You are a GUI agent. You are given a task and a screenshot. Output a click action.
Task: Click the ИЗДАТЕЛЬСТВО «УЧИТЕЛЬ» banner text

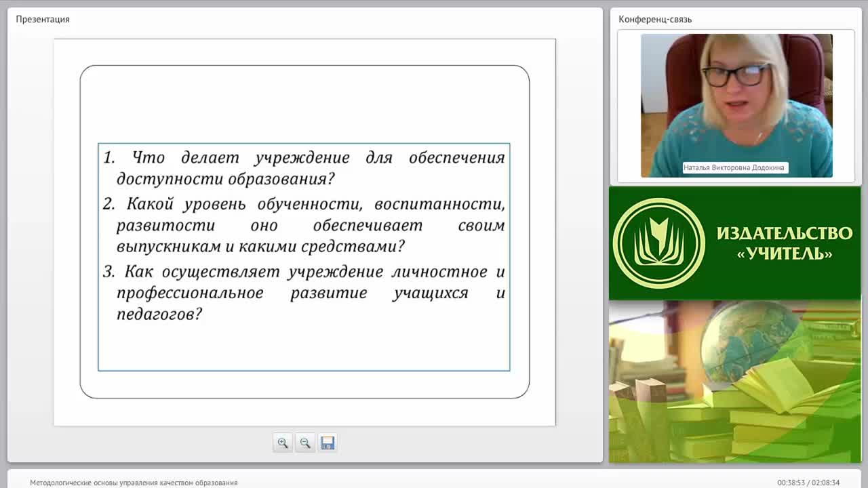[x=785, y=243]
